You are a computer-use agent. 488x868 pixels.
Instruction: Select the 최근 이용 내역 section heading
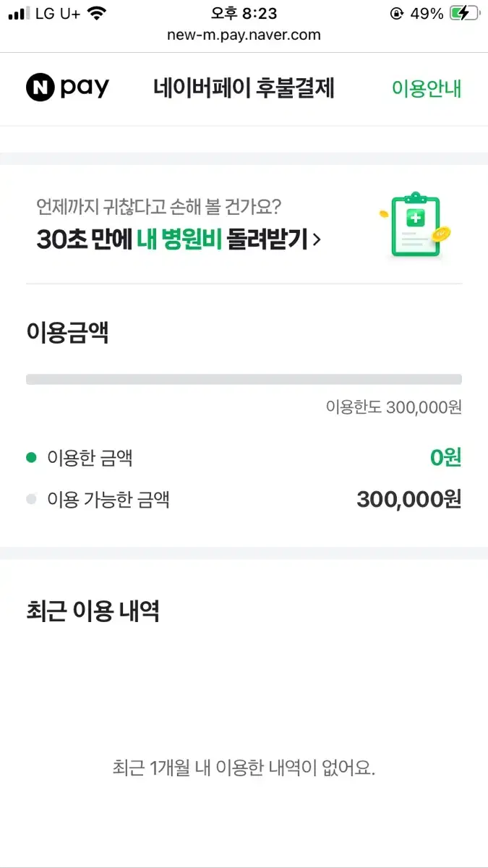click(x=93, y=611)
